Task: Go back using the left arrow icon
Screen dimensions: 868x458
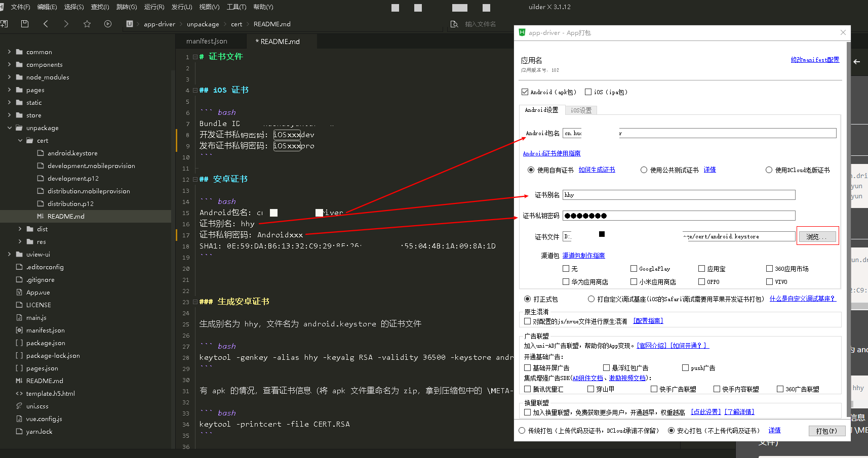Action: tap(46, 24)
